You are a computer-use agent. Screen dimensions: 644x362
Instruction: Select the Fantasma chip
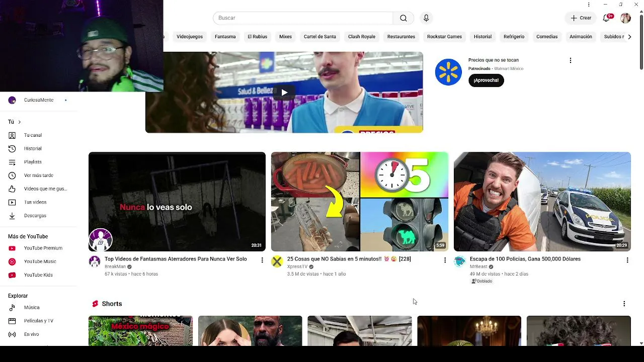pos(225,37)
